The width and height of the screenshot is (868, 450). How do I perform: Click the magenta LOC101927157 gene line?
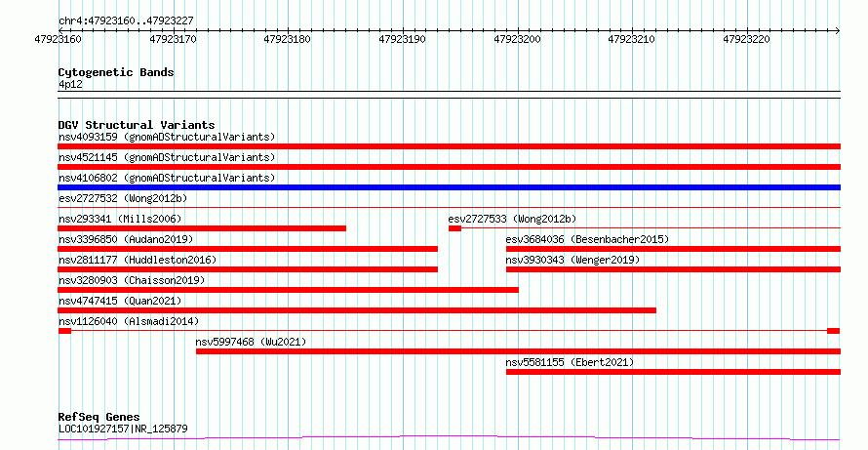click(x=449, y=438)
